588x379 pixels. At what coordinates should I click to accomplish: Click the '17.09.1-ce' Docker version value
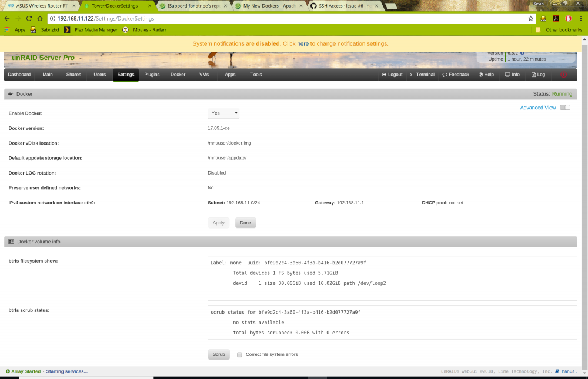coord(219,128)
